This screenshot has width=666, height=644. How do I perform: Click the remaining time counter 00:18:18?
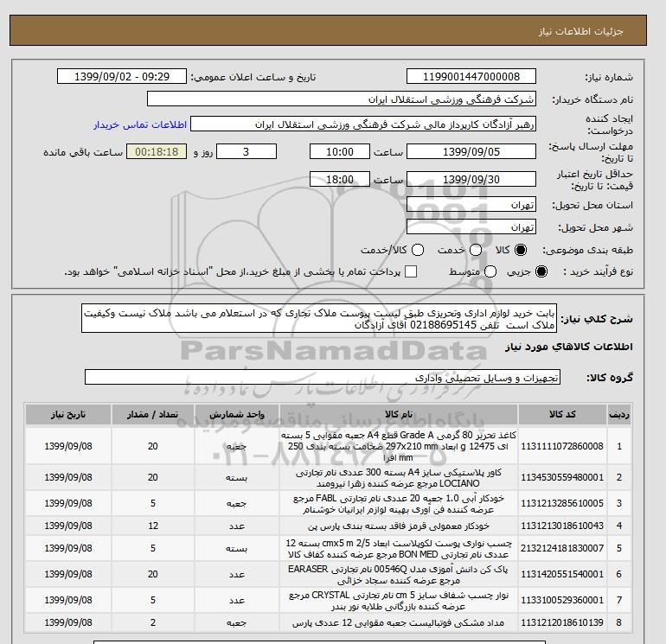pyautogui.click(x=157, y=151)
